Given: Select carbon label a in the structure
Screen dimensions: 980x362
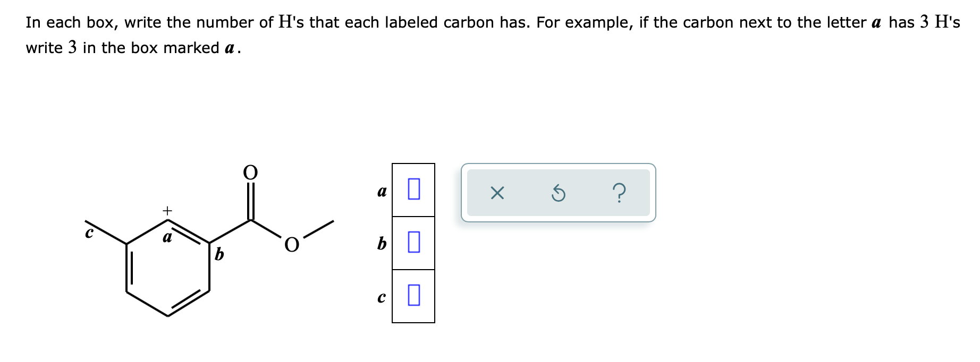Looking at the screenshot, I should [167, 237].
